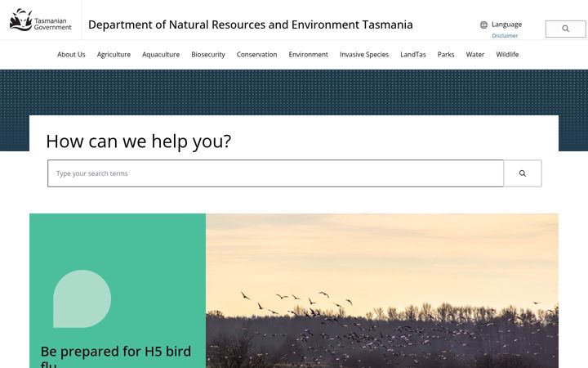This screenshot has height=368, width=588.
Task: Open the Water menu
Action: pyautogui.click(x=475, y=55)
